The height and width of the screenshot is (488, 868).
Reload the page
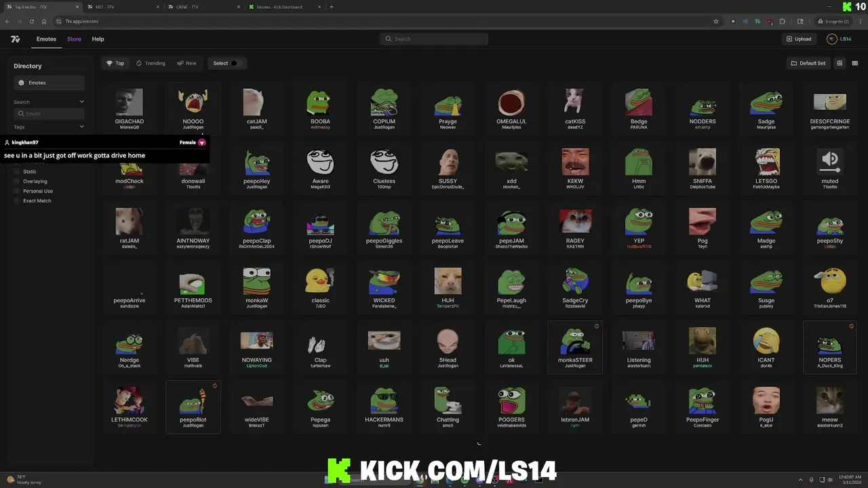pyautogui.click(x=31, y=21)
